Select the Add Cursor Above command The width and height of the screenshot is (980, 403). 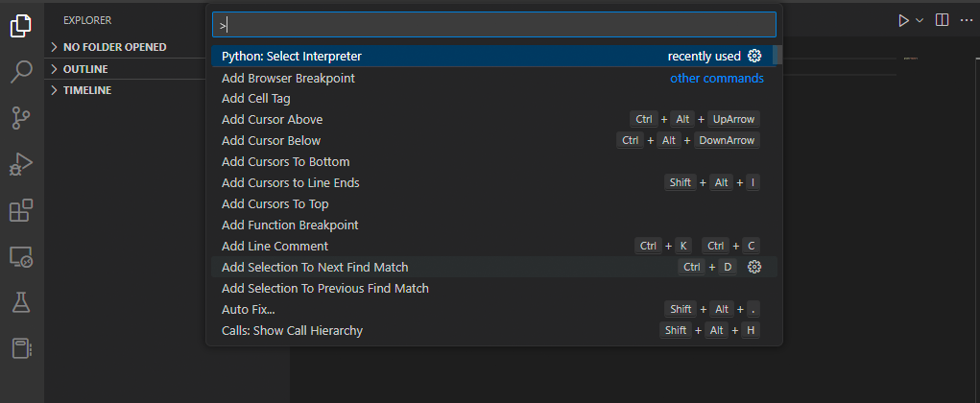[272, 119]
